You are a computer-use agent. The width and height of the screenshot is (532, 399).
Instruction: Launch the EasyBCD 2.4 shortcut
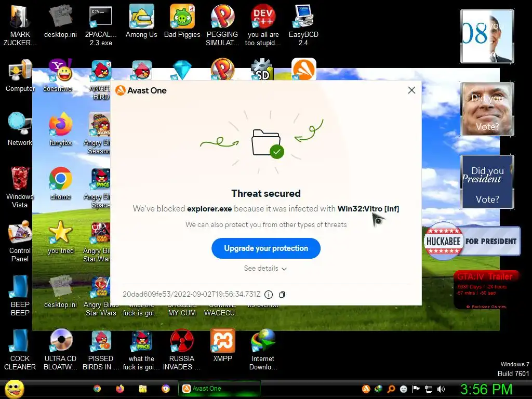tap(303, 24)
